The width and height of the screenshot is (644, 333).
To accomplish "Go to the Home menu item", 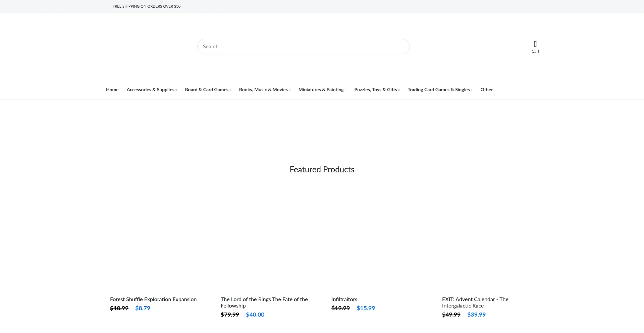I will [x=112, y=90].
